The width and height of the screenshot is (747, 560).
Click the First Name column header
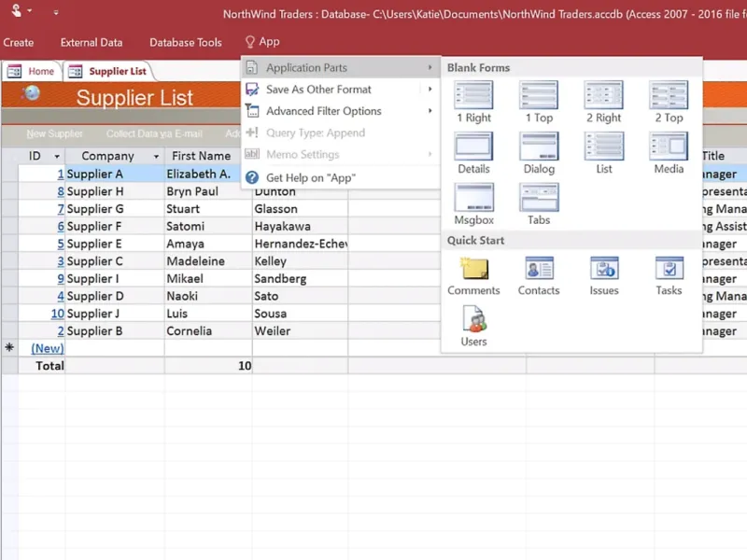(201, 156)
